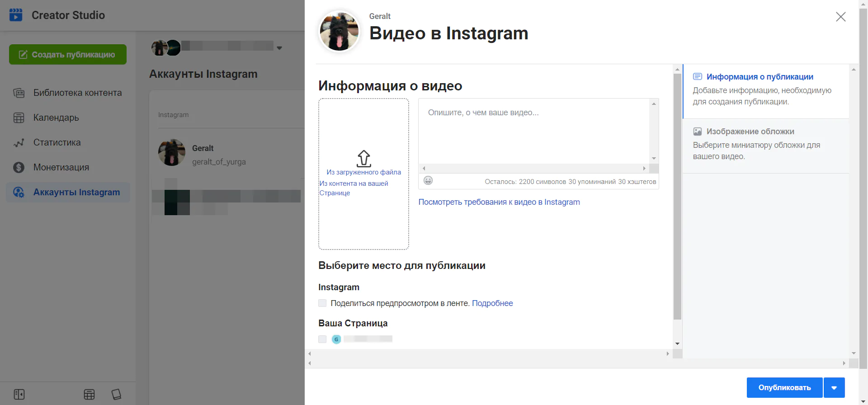Click the Монетизация dollar icon

pos(19,167)
